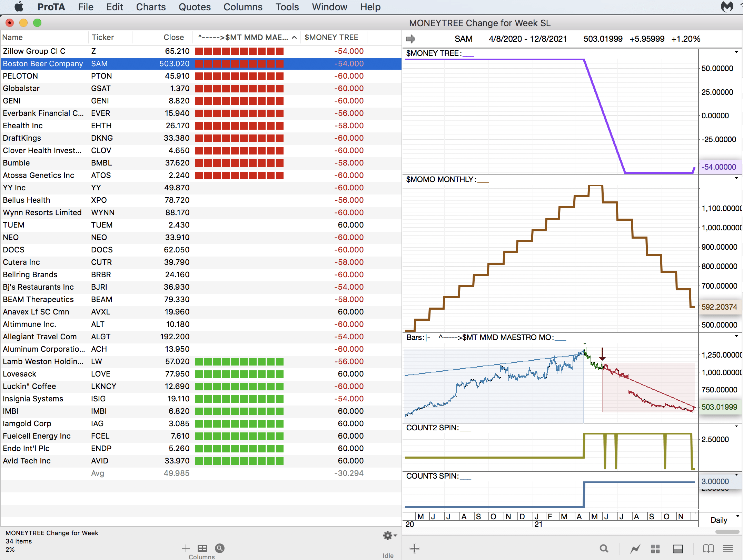Image resolution: width=743 pixels, height=560 pixels.
Task: Click the watchlist search magnifier icon
Action: click(x=220, y=548)
